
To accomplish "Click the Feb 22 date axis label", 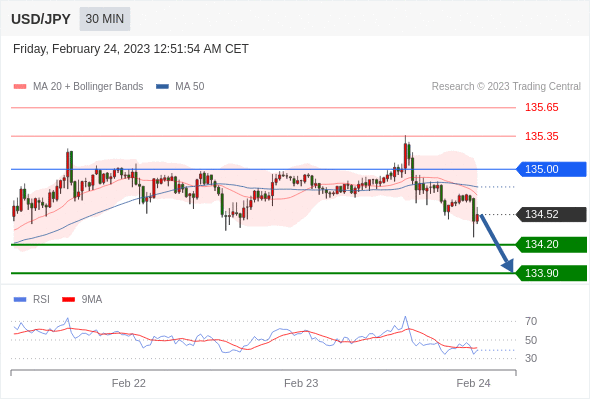I will tap(129, 383).
